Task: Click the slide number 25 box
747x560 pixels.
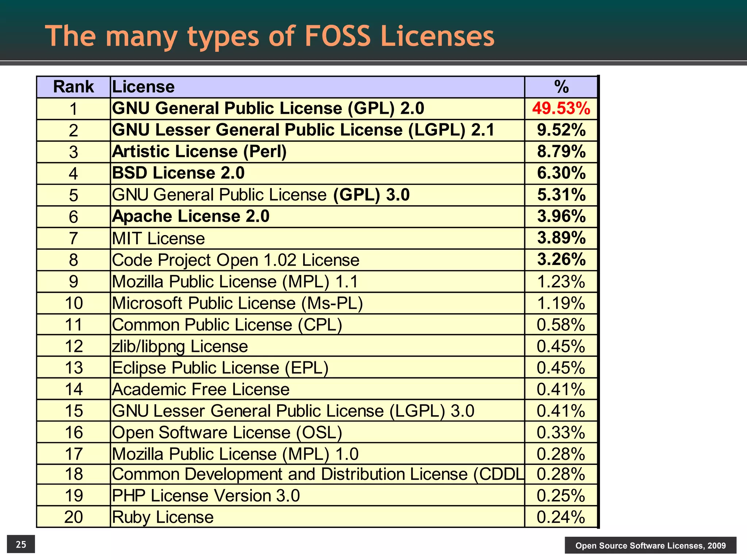Action: tap(21, 544)
